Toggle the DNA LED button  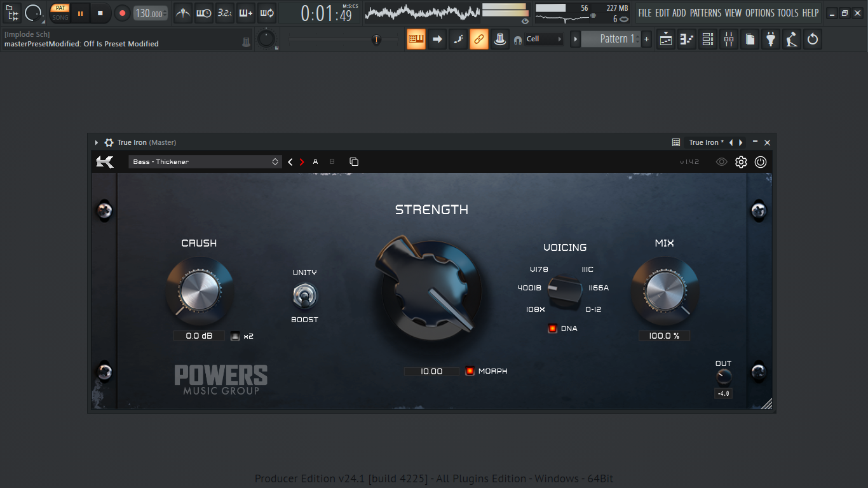point(552,329)
